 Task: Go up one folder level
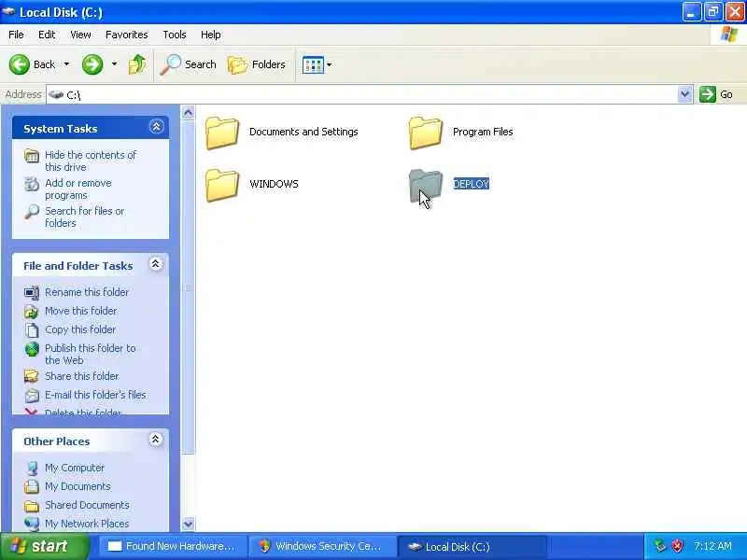137,64
